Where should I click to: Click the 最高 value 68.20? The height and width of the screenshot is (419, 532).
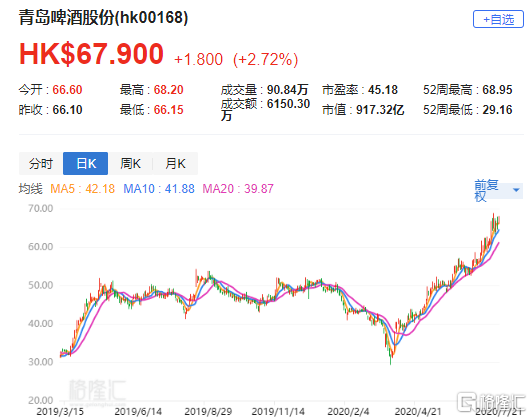169,90
